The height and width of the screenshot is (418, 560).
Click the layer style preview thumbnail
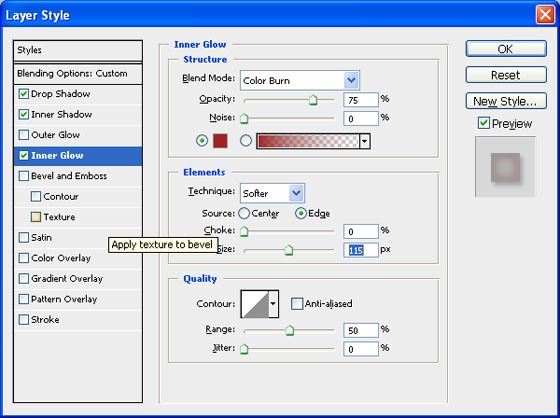[505, 167]
